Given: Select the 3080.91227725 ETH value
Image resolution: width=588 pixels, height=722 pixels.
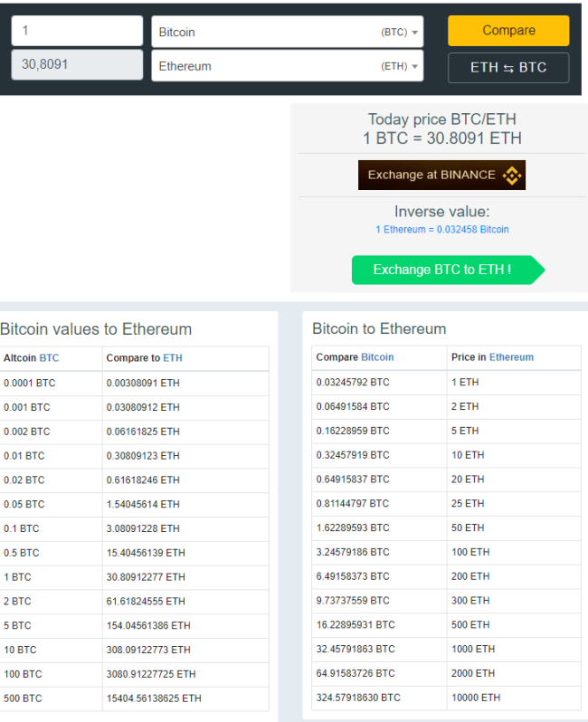Looking at the screenshot, I should (x=151, y=675).
